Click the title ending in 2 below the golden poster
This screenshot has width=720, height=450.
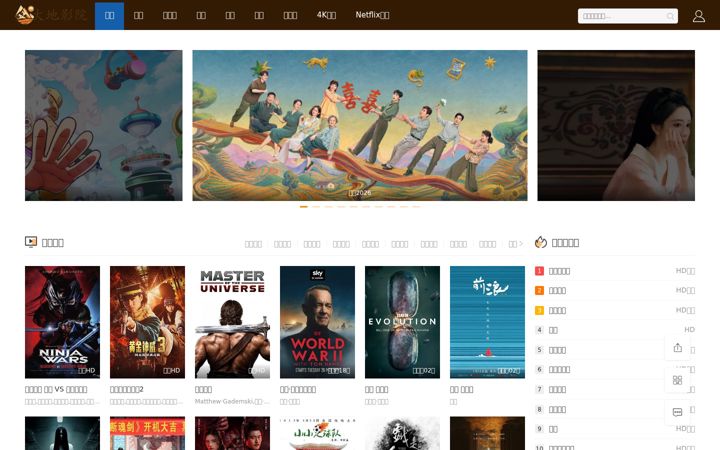point(127,389)
